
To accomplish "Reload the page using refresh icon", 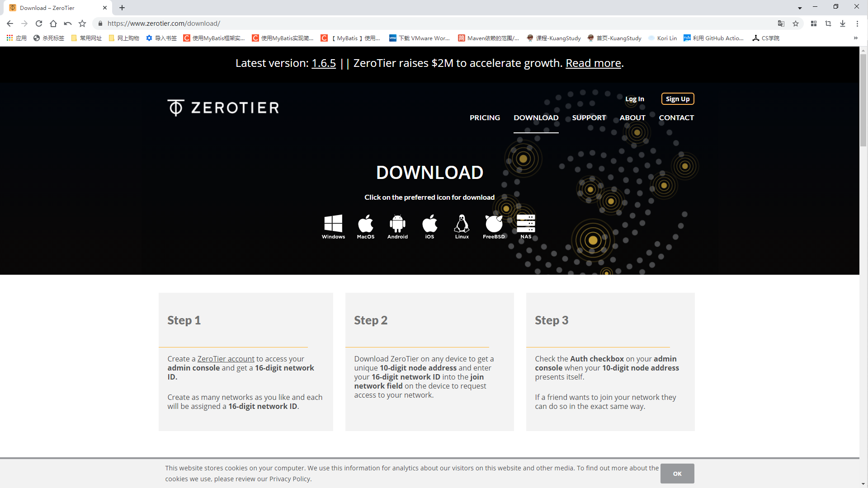I will (x=39, y=23).
